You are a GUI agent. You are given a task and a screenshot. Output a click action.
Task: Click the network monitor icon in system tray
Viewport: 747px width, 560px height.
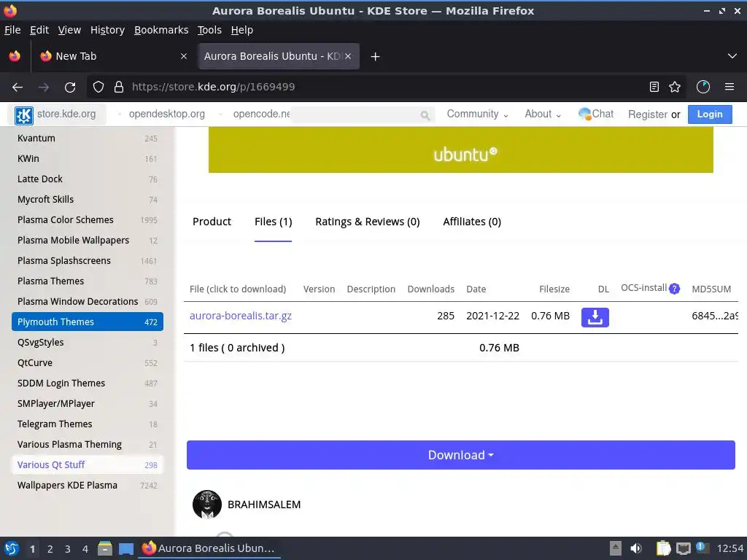pos(683,548)
